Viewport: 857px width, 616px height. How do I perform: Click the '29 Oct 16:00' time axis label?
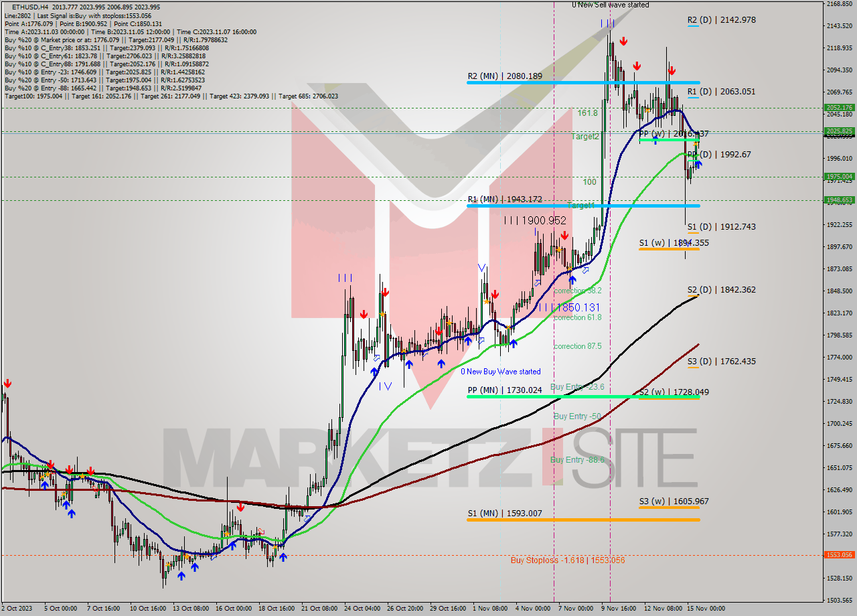[448, 609]
